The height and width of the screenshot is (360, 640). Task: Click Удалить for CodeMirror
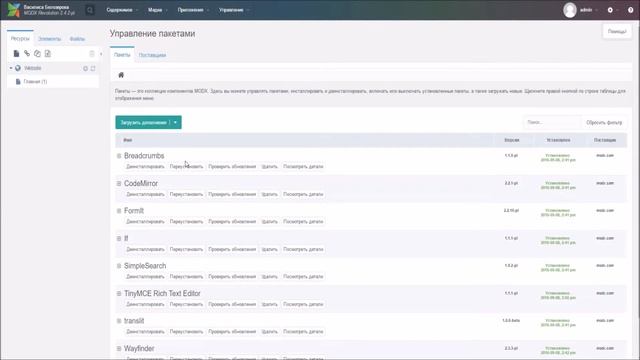coord(269,194)
